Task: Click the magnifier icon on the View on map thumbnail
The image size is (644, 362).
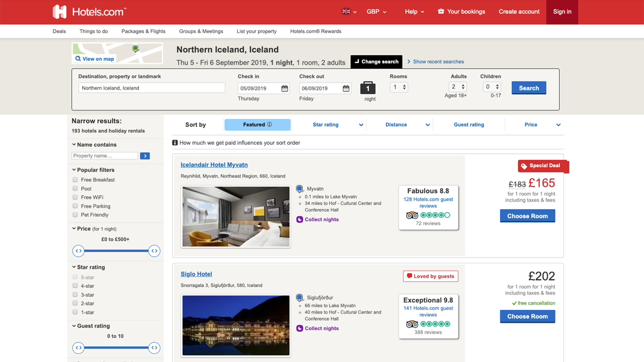Action: (x=78, y=59)
